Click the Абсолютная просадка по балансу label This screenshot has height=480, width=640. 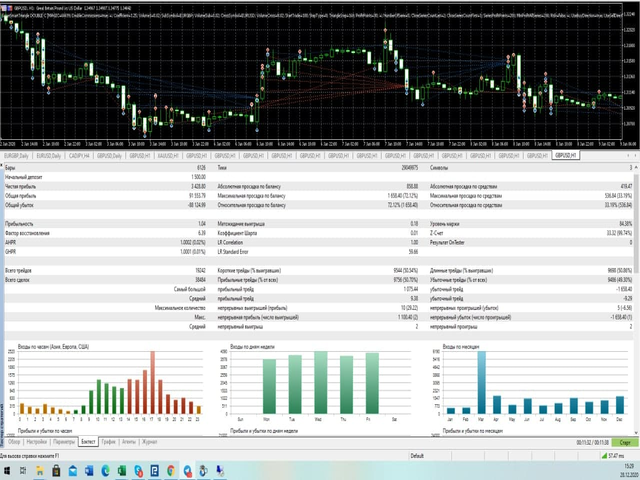coord(249,187)
